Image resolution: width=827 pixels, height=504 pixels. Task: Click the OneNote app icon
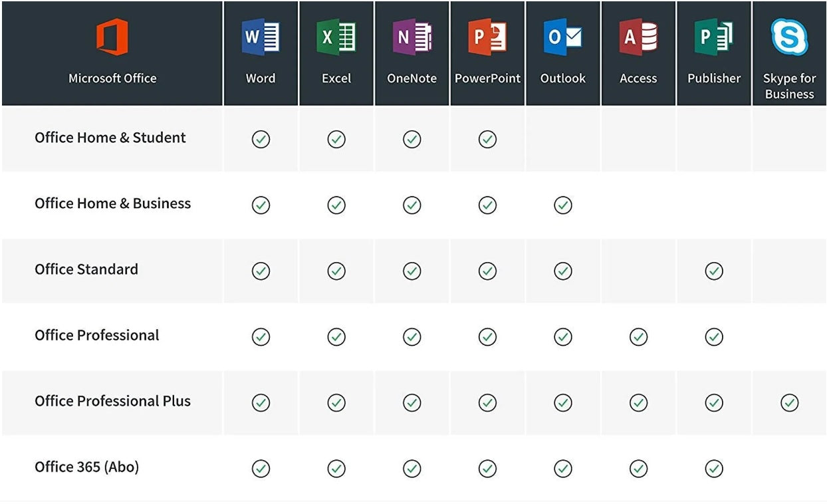coord(412,37)
